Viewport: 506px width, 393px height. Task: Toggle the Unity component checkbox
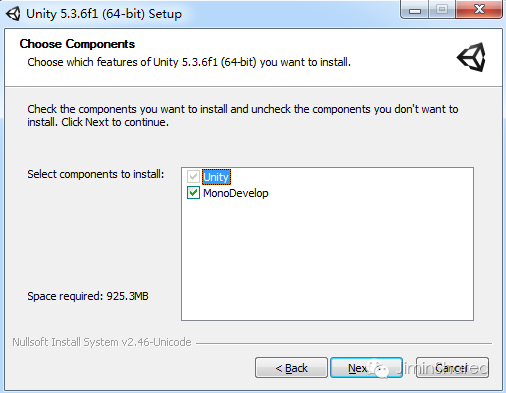[x=193, y=177]
